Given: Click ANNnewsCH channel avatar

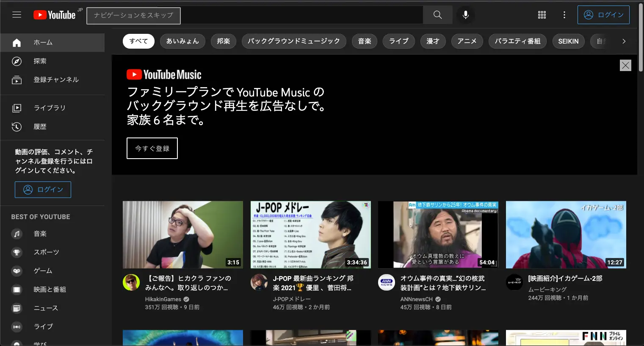Looking at the screenshot, I should [x=387, y=282].
